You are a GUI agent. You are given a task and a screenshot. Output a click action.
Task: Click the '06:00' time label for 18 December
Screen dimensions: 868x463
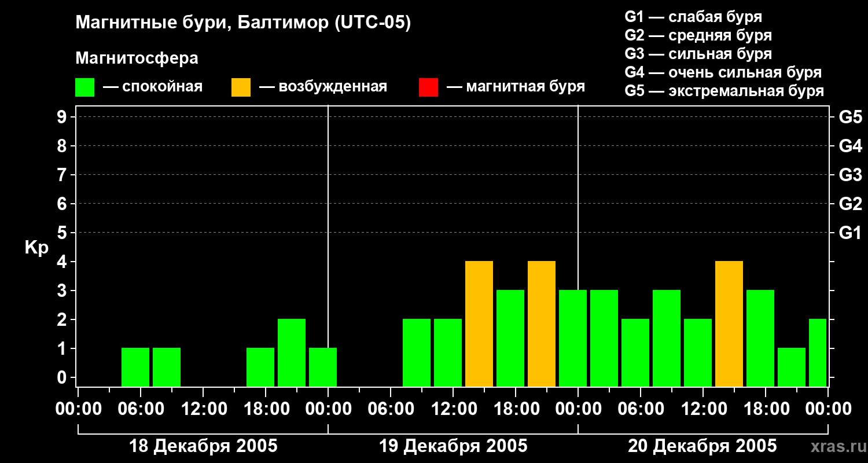coord(141,409)
